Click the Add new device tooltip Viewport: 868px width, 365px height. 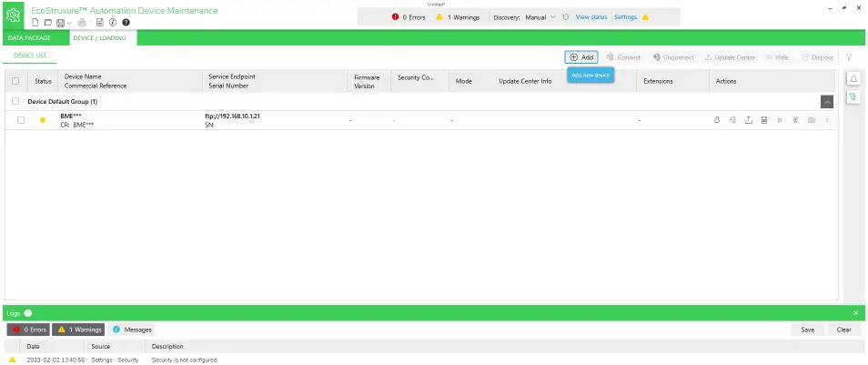click(590, 75)
